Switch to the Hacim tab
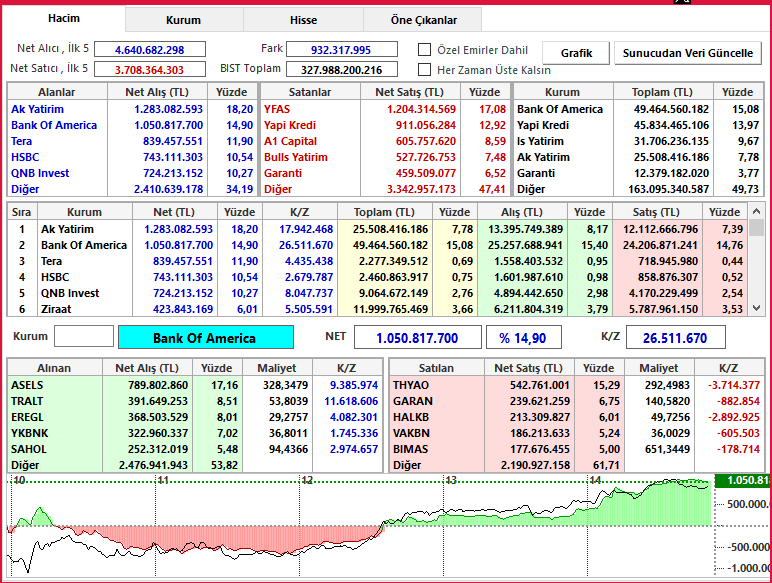Screen dimensions: 772x583 coord(64,19)
